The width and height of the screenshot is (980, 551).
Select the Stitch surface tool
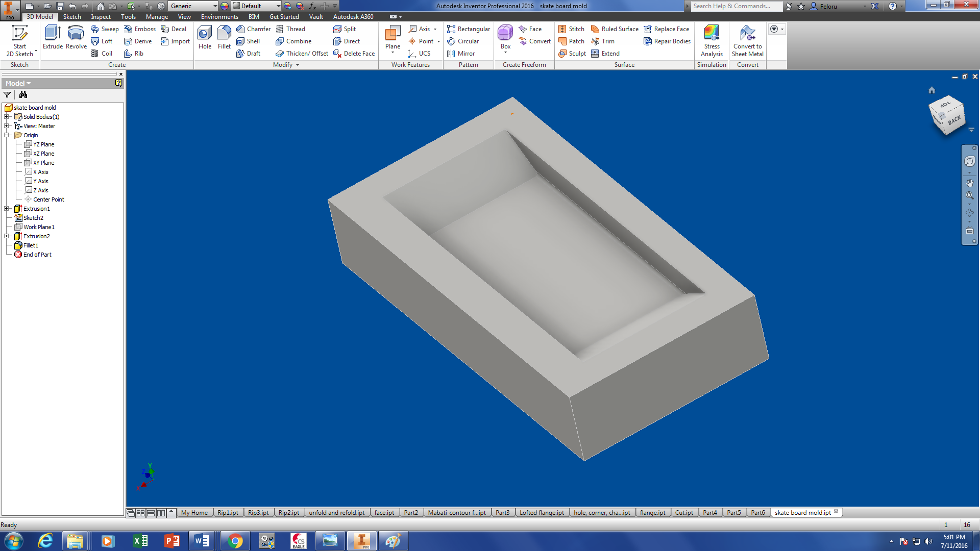[x=571, y=29]
